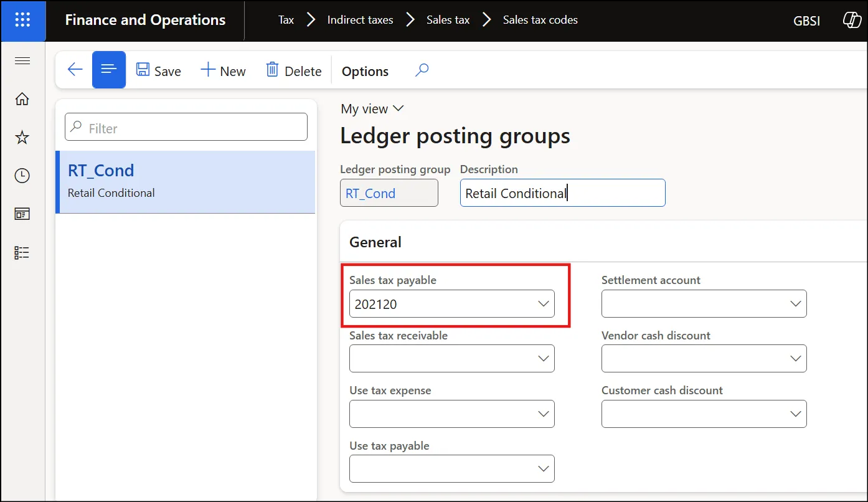Image resolution: width=868 pixels, height=502 pixels.
Task: Open Modules list icon in sidebar
Action: click(x=22, y=253)
